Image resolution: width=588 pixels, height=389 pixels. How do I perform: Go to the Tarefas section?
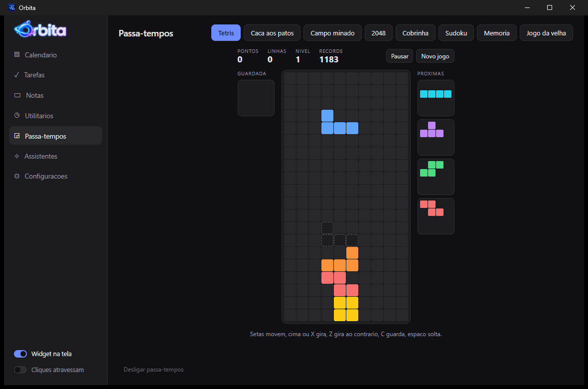coord(55,75)
